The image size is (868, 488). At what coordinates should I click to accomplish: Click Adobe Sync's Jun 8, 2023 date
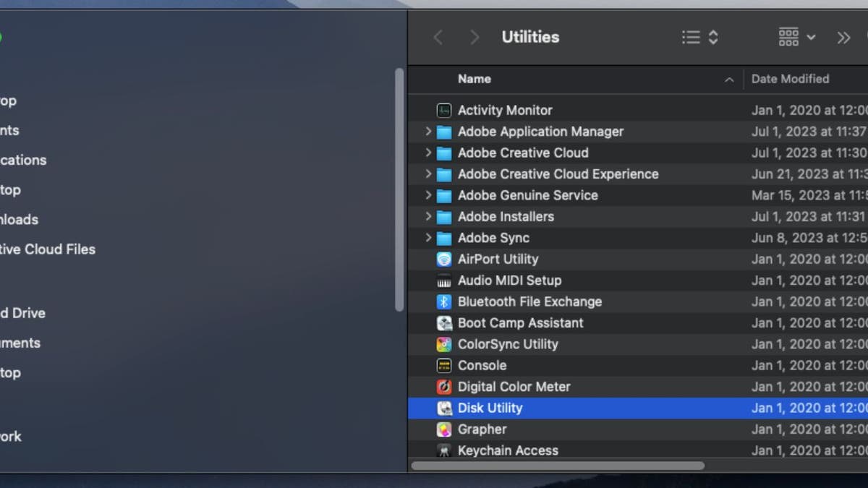pos(809,238)
